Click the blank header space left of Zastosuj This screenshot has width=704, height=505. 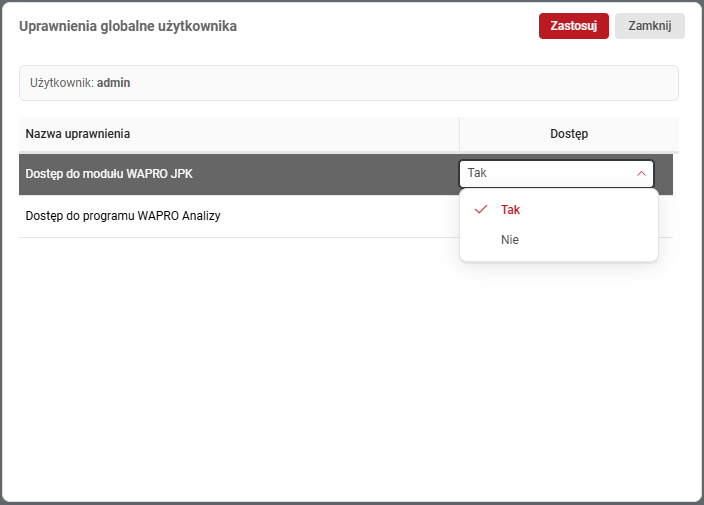pyautogui.click(x=400, y=26)
